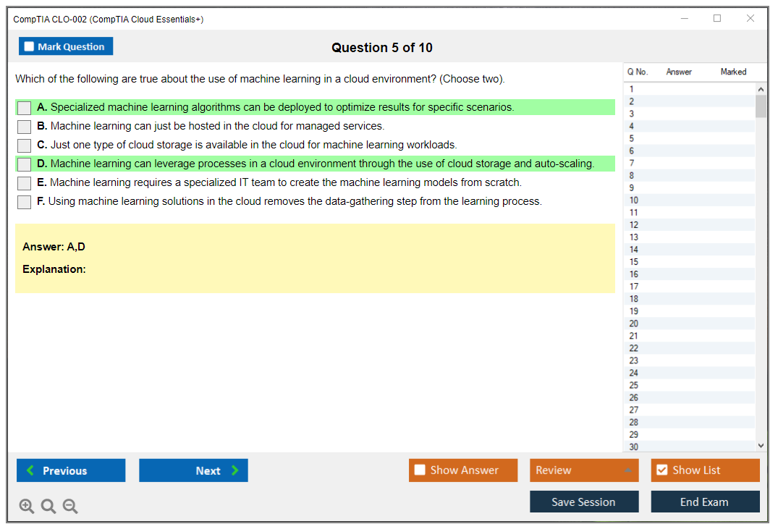Select option F about data-gathering step

(25, 202)
